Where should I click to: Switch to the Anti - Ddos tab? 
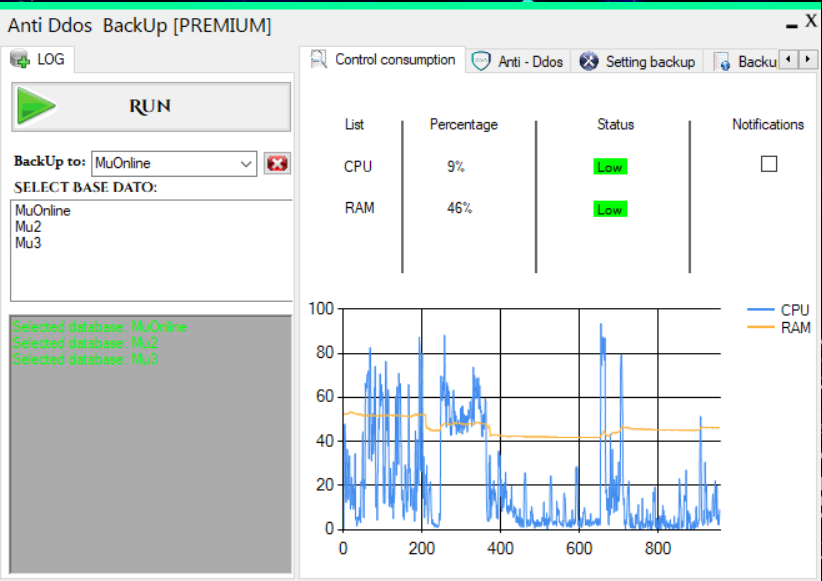(530, 62)
